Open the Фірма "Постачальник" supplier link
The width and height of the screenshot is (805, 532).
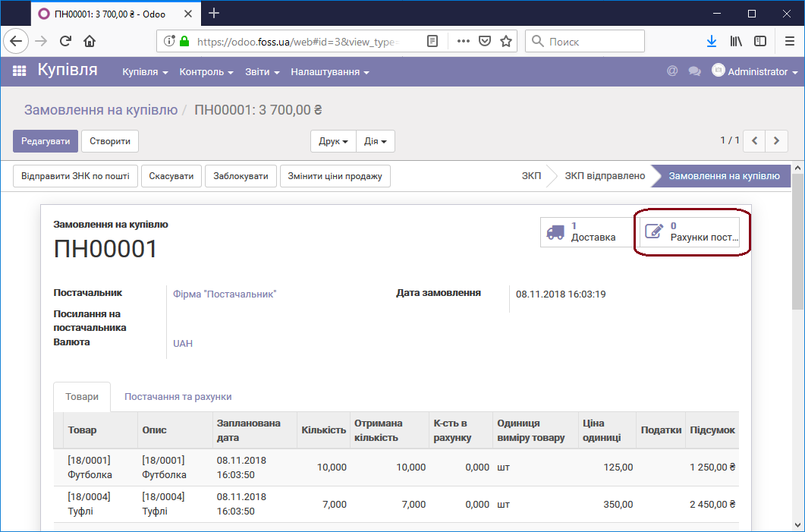(x=225, y=294)
